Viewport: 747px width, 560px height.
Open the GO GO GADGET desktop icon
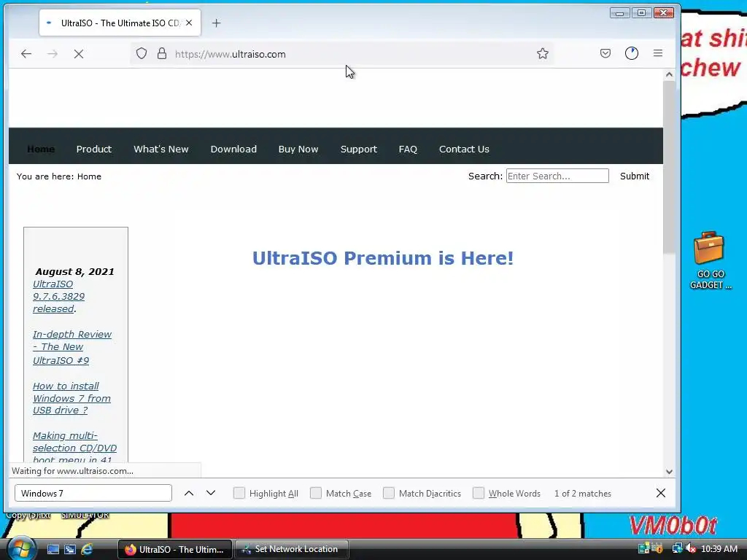coord(710,260)
